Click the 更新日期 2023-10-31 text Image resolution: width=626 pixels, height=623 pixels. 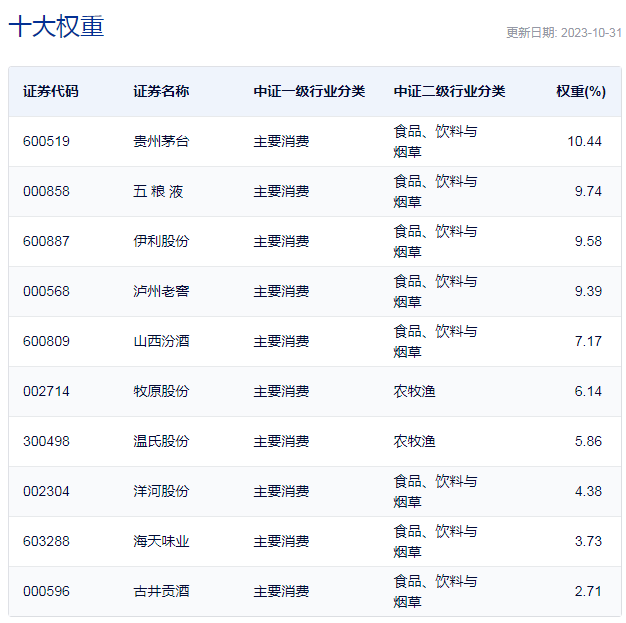pos(563,32)
